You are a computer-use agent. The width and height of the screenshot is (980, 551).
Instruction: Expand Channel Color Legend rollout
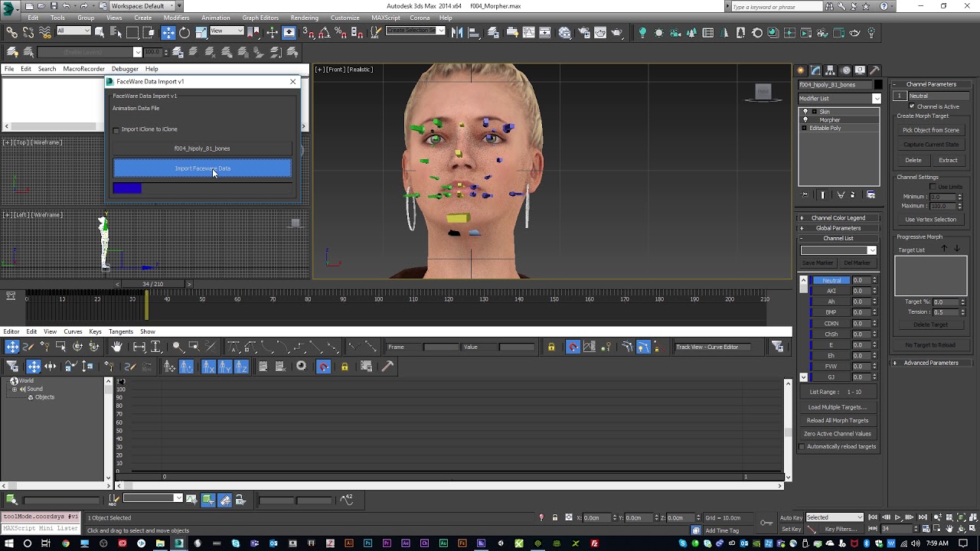[x=838, y=218]
